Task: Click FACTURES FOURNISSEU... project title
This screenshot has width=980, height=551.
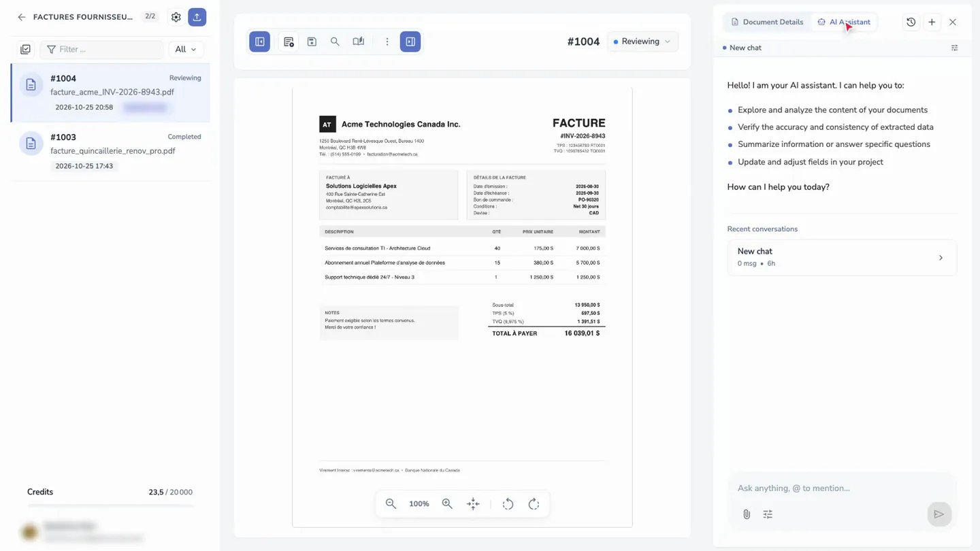Action: pos(83,17)
